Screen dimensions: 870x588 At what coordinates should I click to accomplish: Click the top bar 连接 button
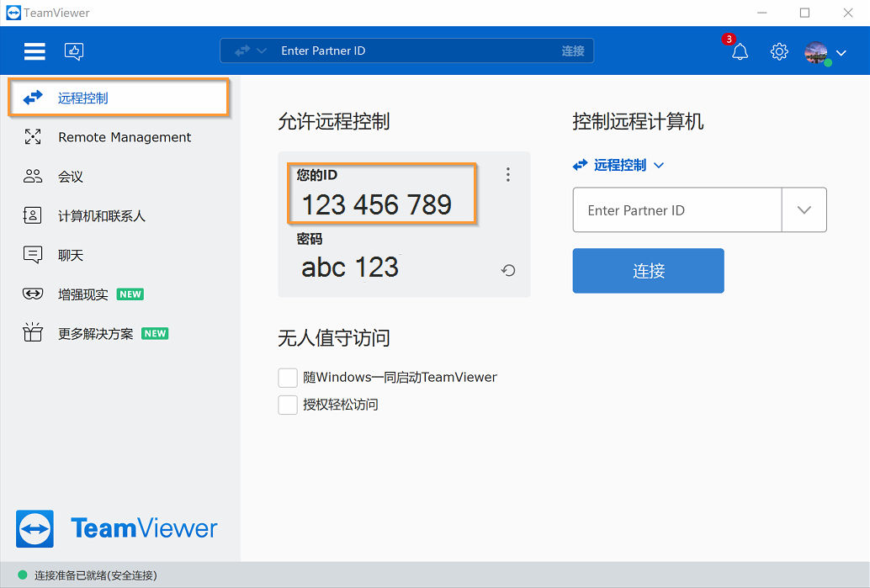click(573, 51)
